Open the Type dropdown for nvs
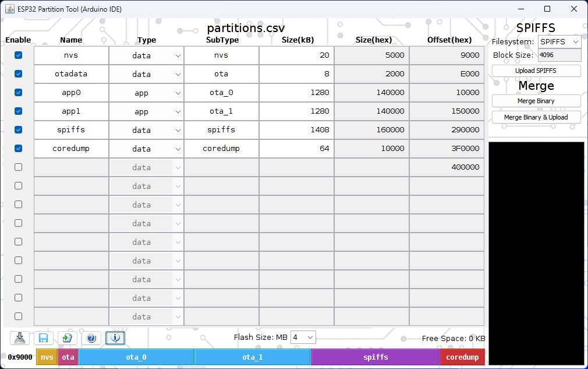Viewport: 588px width, 369px height. pyautogui.click(x=146, y=55)
